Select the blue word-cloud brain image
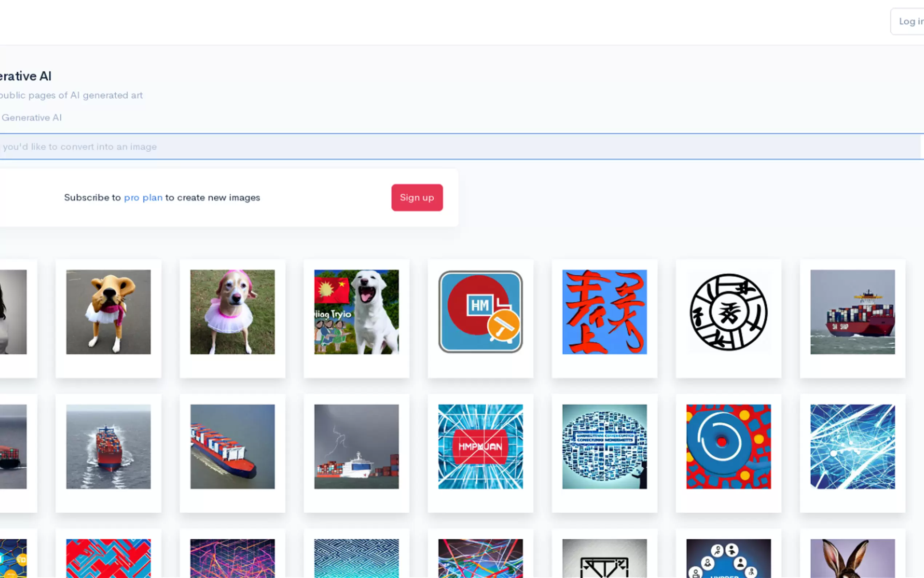Viewport: 924px width, 578px height. point(605,447)
